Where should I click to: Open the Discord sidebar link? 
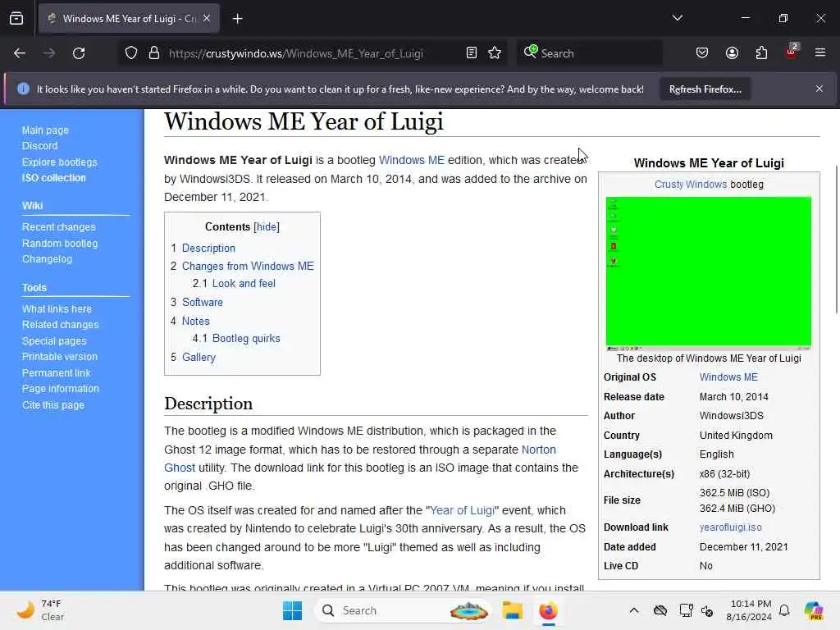(39, 146)
